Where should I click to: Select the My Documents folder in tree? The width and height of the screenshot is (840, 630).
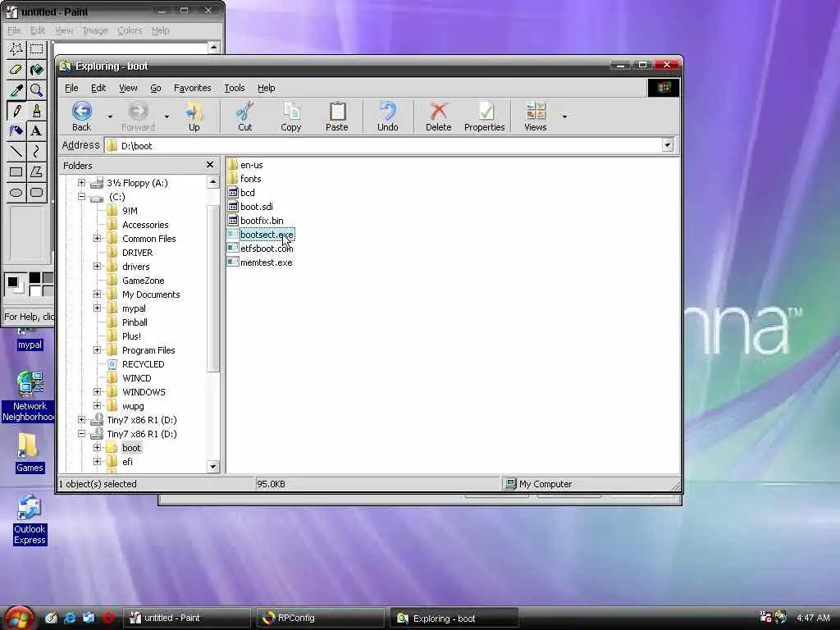tap(151, 294)
